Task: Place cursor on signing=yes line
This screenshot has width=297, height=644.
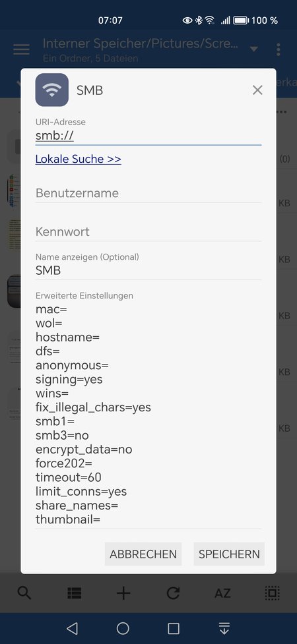Action: 69,380
